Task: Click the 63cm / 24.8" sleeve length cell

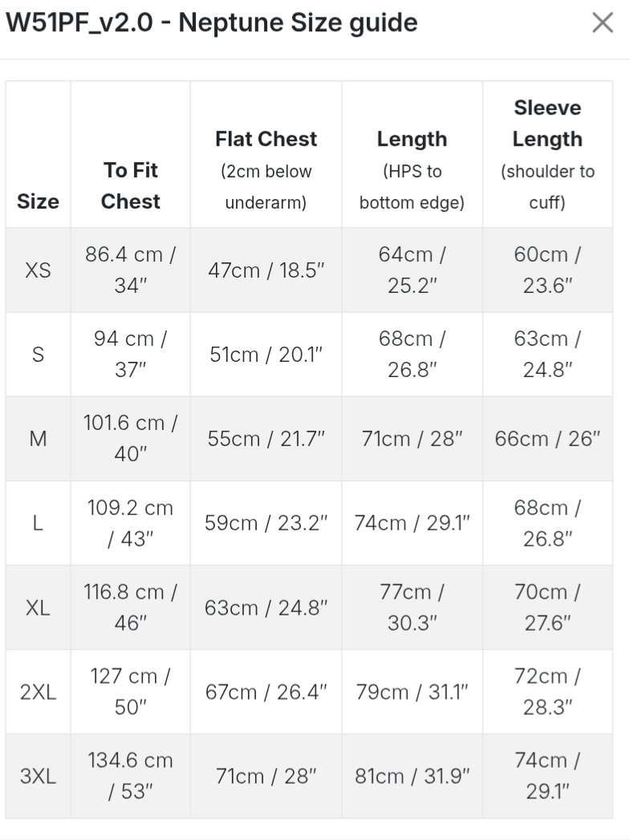Action: click(x=547, y=355)
